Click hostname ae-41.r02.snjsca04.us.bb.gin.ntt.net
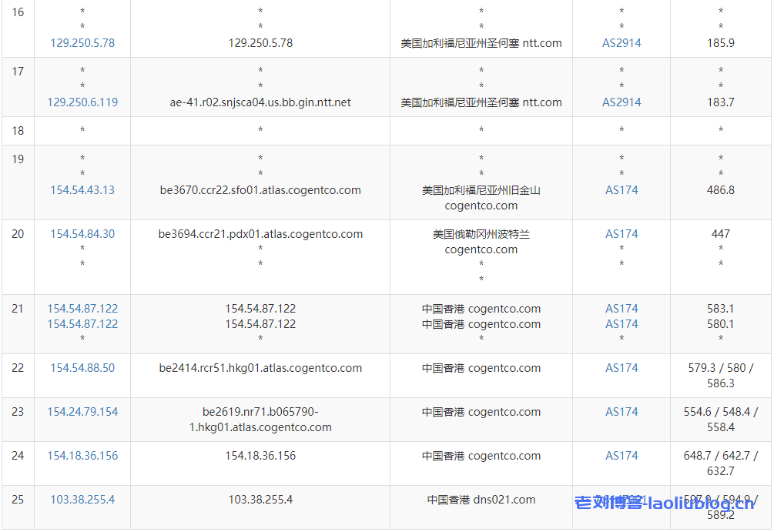This screenshot has height=532, width=774. 260,102
